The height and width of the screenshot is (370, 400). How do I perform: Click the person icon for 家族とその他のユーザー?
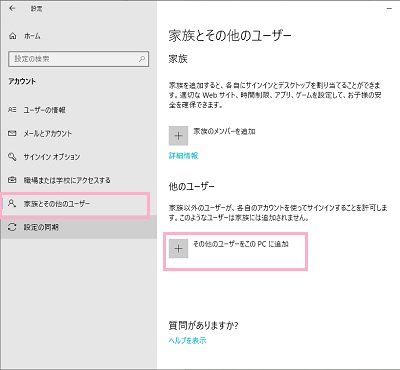tap(12, 203)
